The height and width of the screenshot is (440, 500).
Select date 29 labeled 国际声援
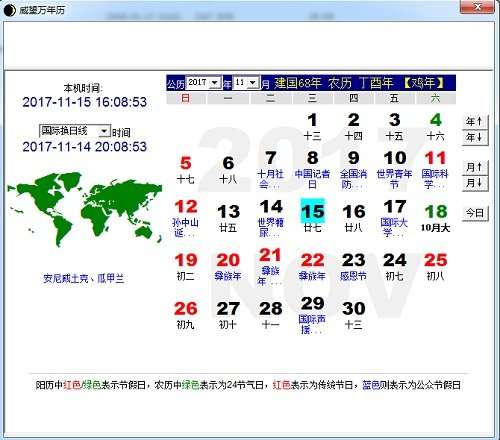click(x=312, y=315)
